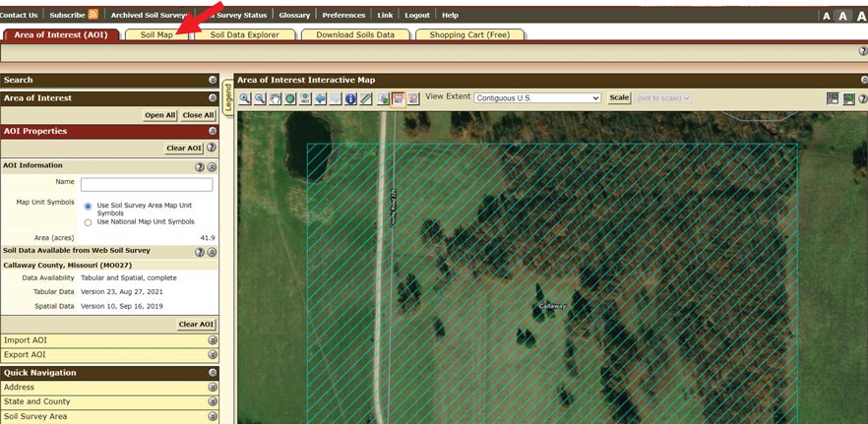Expand the State and County section
Image resolution: width=868 pixels, height=424 pixels.
coord(213,401)
